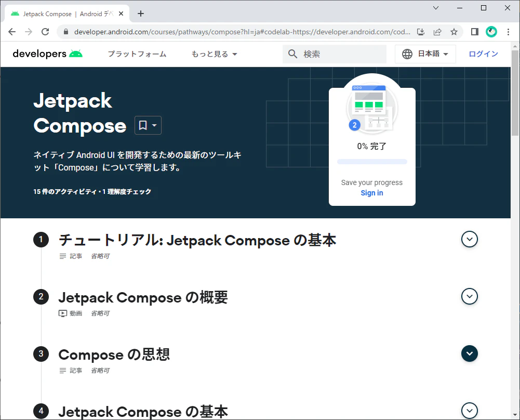Click the ログイン link
Viewport: 520px width, 420px height.
click(x=483, y=54)
